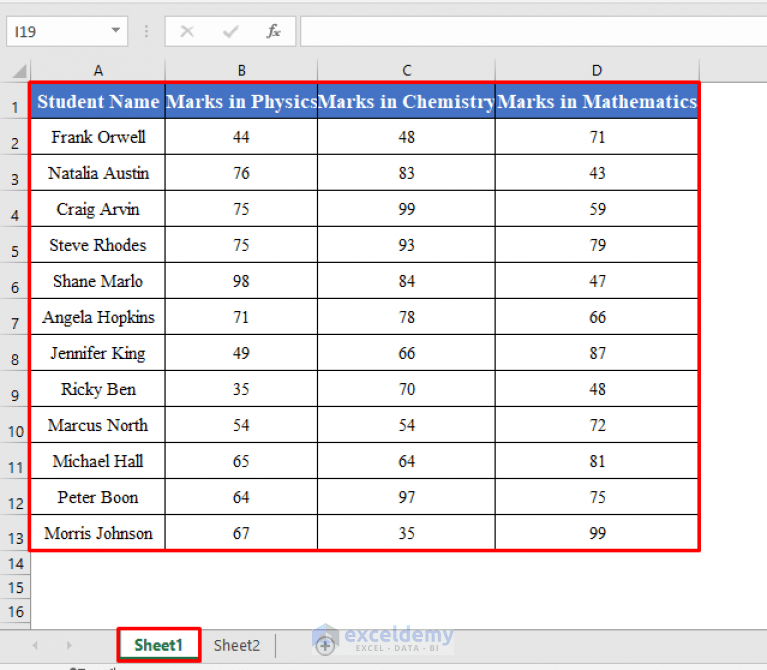Viewport: 767px width, 670px height.
Task: Click Peter Boon's Chemistry mark 97
Action: [x=406, y=497]
